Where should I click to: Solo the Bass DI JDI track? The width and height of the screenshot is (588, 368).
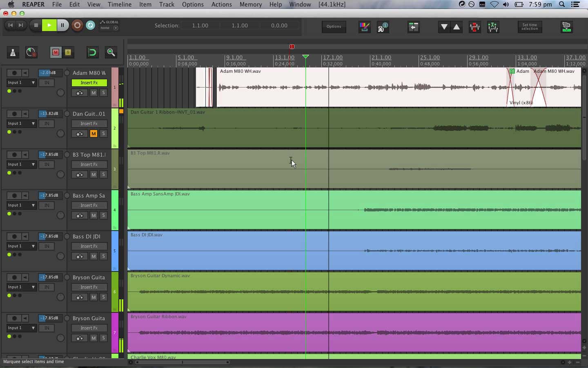click(103, 256)
